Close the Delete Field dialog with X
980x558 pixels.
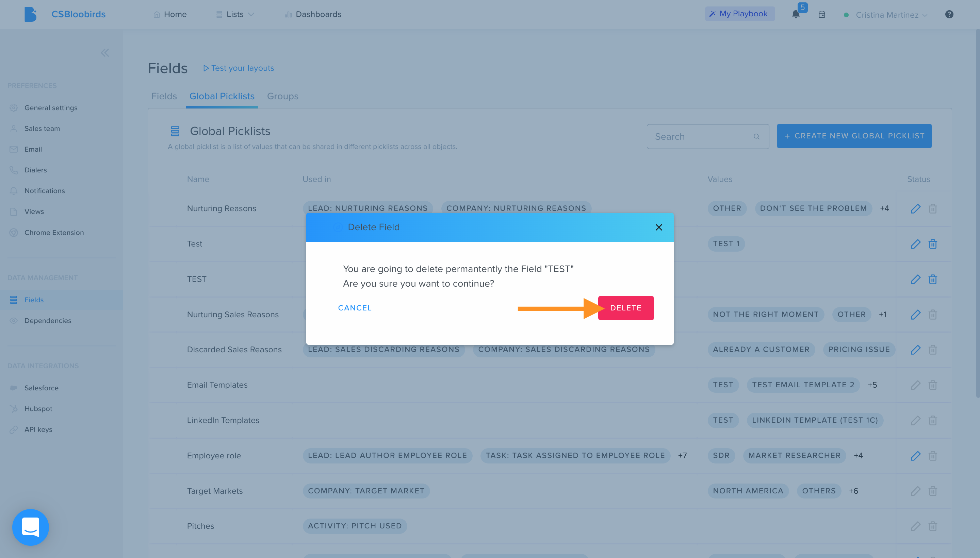(x=659, y=227)
